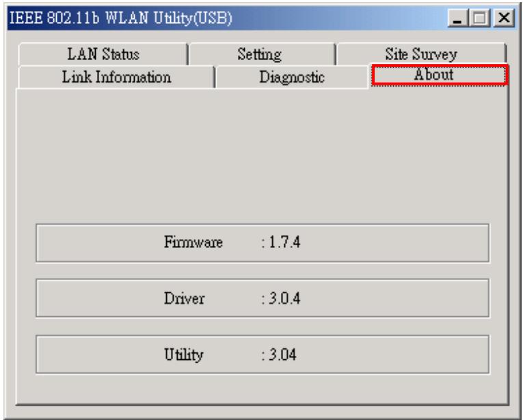
Task: Close the WLAN Utility window
Action: [504, 18]
